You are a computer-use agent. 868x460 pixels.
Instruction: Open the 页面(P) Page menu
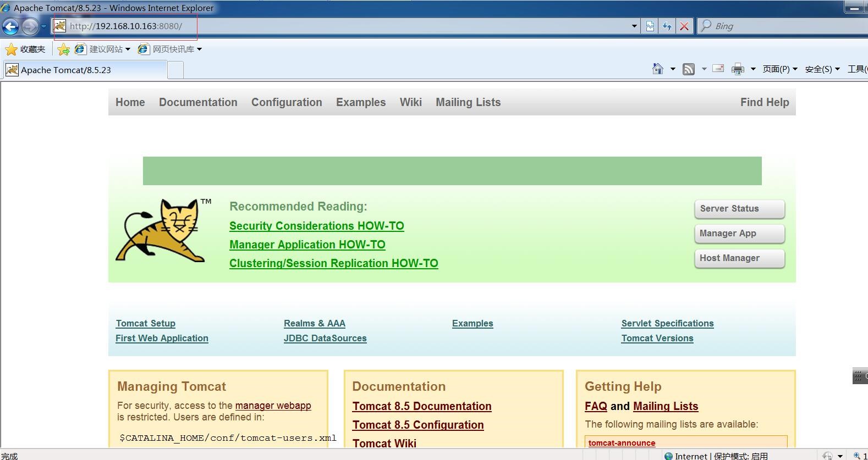(780, 69)
